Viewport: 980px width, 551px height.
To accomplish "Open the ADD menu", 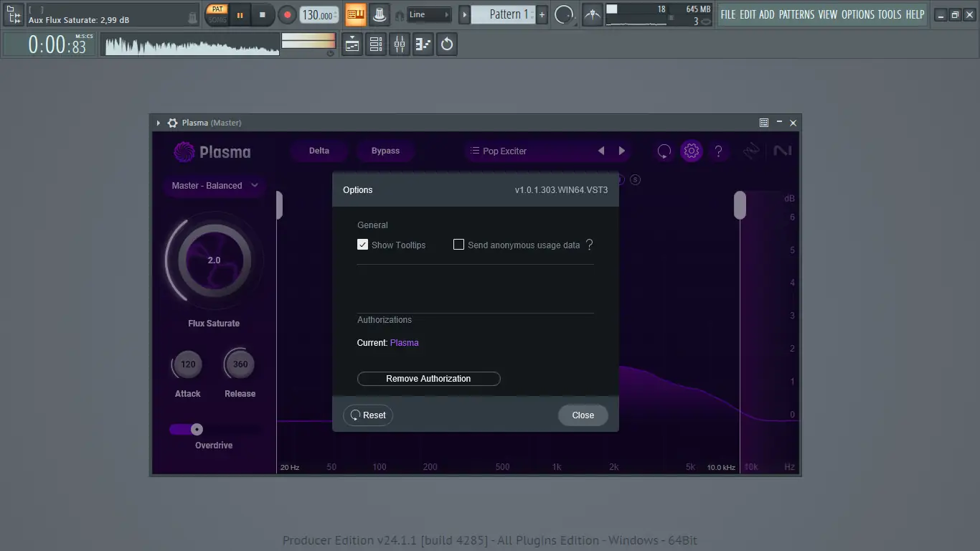I will (x=767, y=14).
